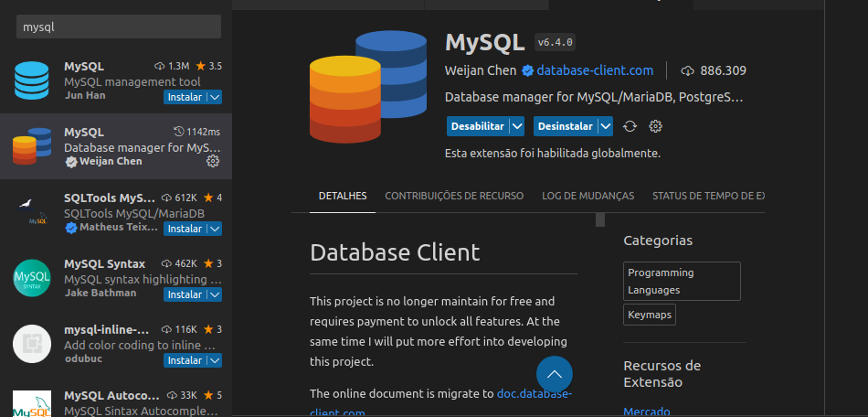Screen dimensions: 868x417
Task: Expand the Instalar dropdown for SQLTools MySQL
Action: click(x=216, y=229)
